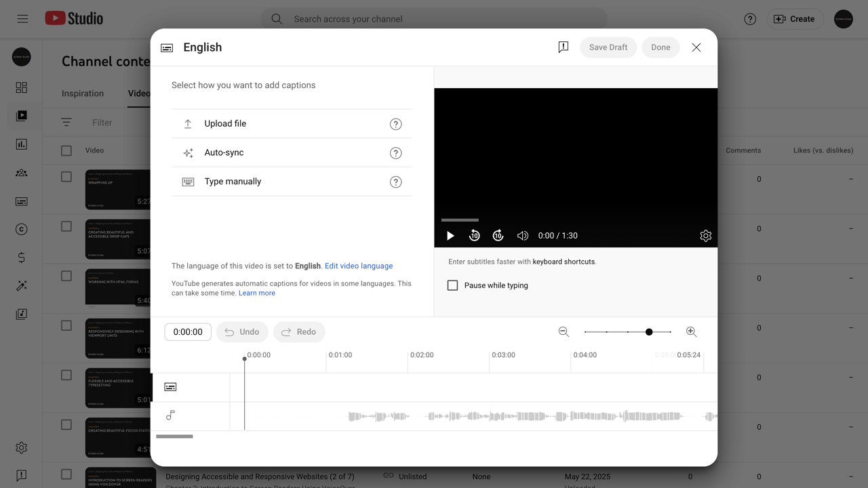Select checkbox for Wrapping Up video
Image resolution: width=868 pixels, height=488 pixels.
coord(66,177)
